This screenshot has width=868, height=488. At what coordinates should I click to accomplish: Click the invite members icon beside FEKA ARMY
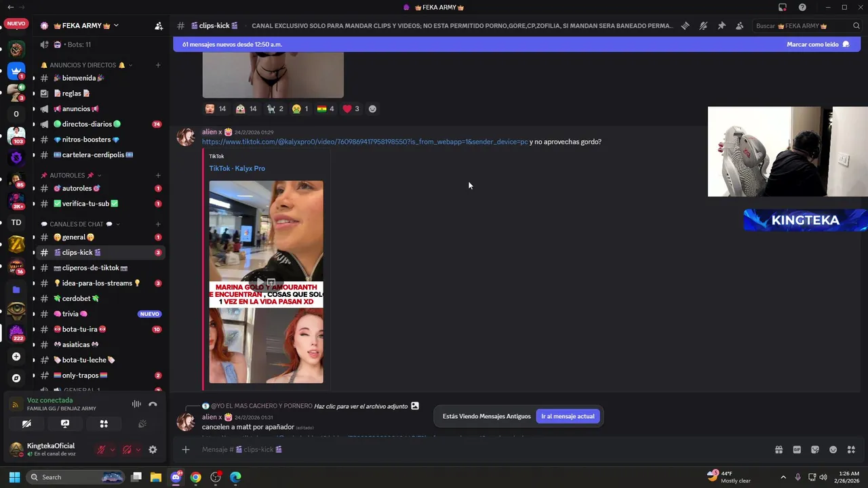159,26
